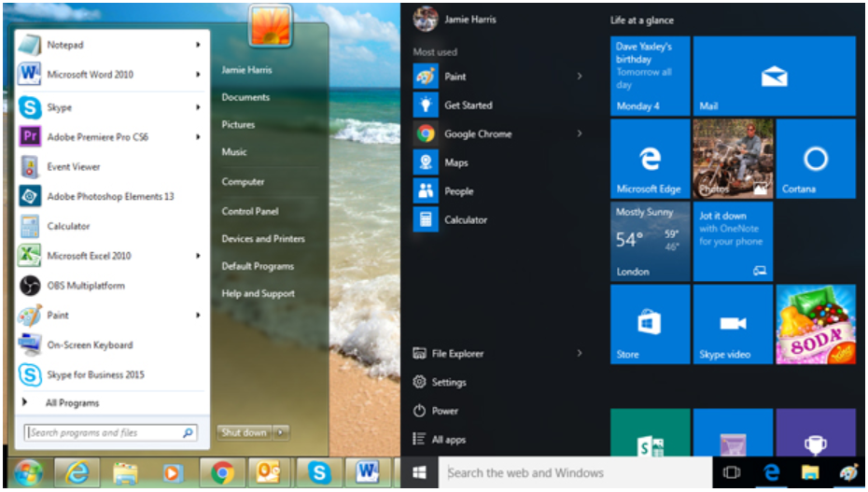The width and height of the screenshot is (868, 492).
Task: Open Cortana tile
Action: coord(816,159)
